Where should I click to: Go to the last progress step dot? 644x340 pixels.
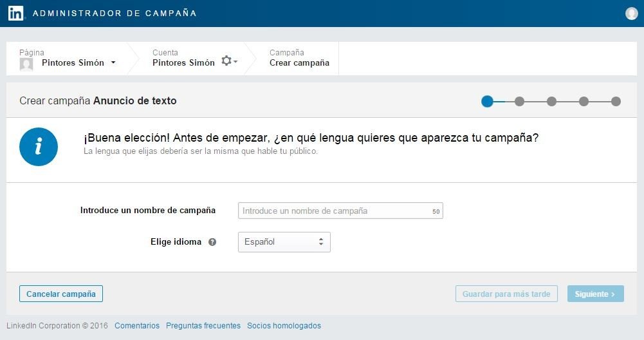click(x=616, y=101)
